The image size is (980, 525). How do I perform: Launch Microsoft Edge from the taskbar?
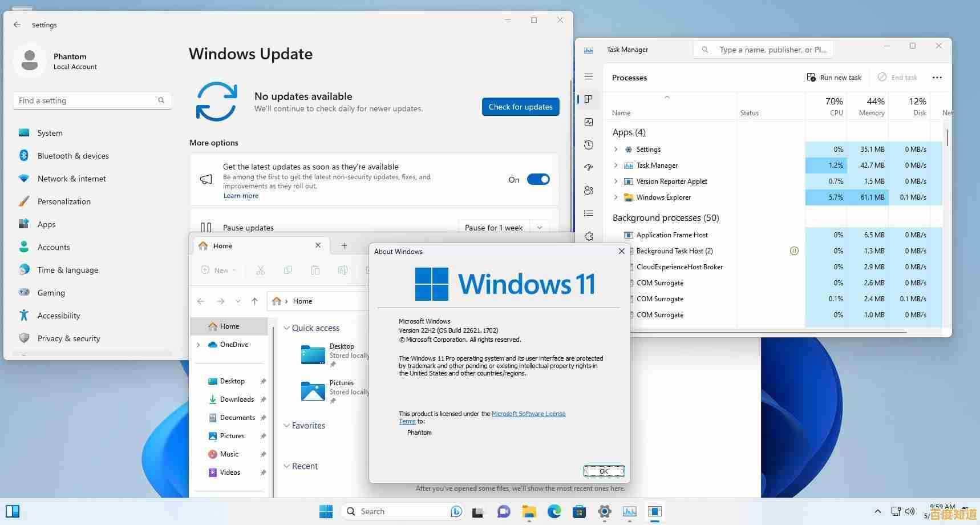[554, 511]
